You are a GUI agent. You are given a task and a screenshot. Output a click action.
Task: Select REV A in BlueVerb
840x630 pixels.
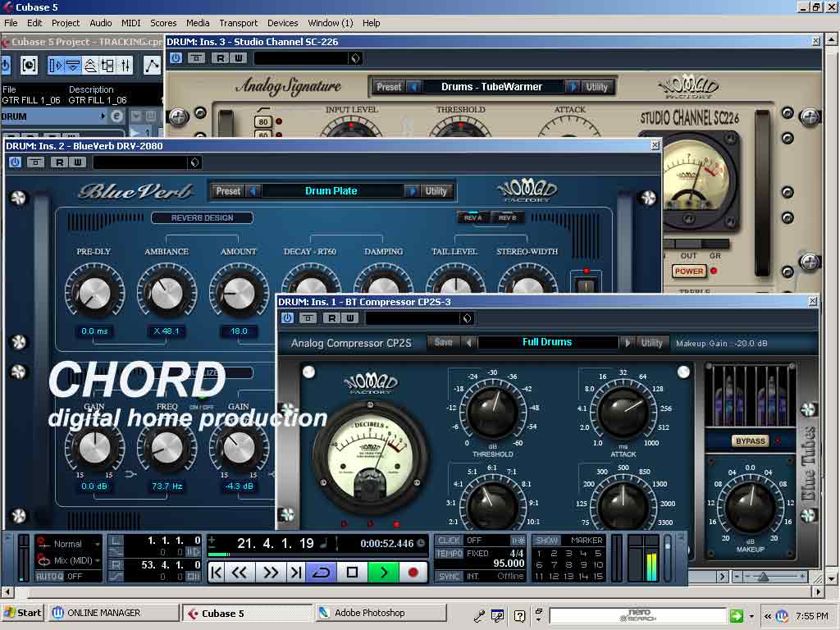473,218
